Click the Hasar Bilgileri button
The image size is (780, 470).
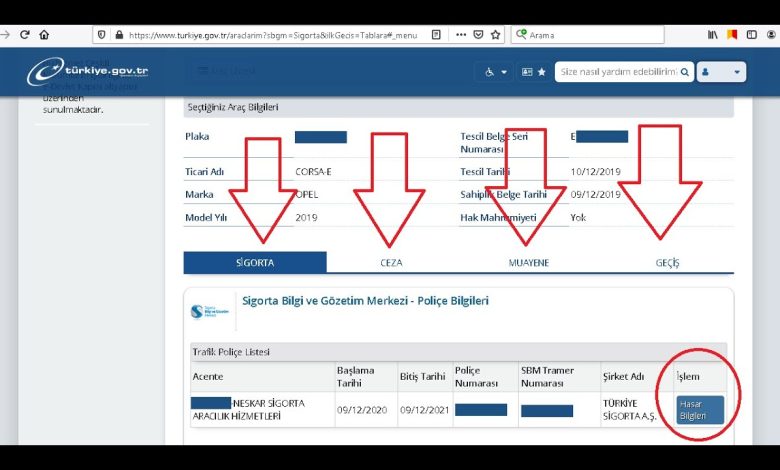700,410
